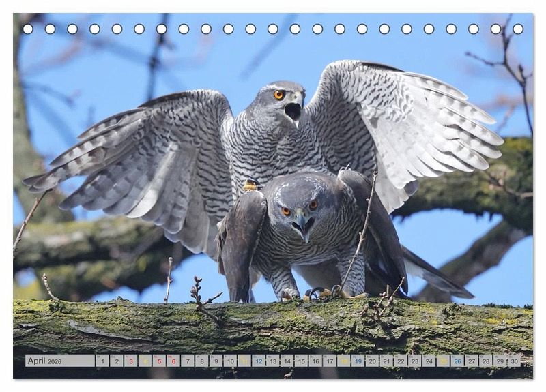Select blue day 19 in calendar strip
546x392 pixels.
[x=358, y=361]
